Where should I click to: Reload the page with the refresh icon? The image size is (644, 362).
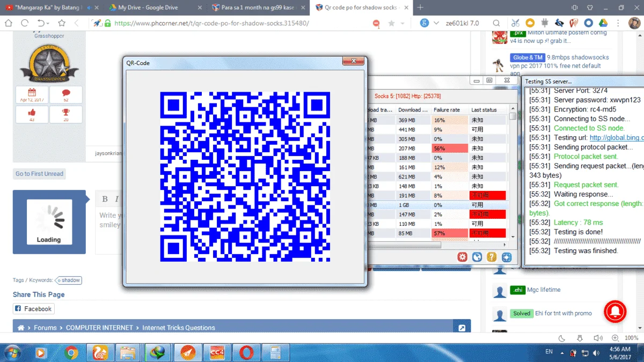tap(25, 23)
